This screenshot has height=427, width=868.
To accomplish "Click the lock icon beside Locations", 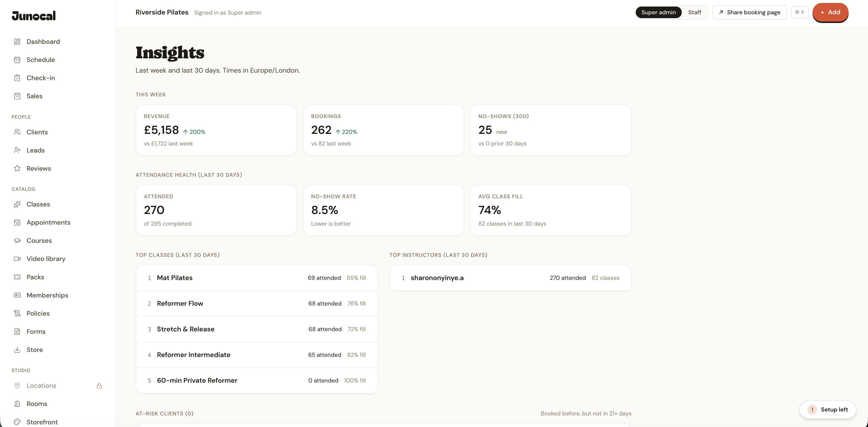I will click(99, 386).
